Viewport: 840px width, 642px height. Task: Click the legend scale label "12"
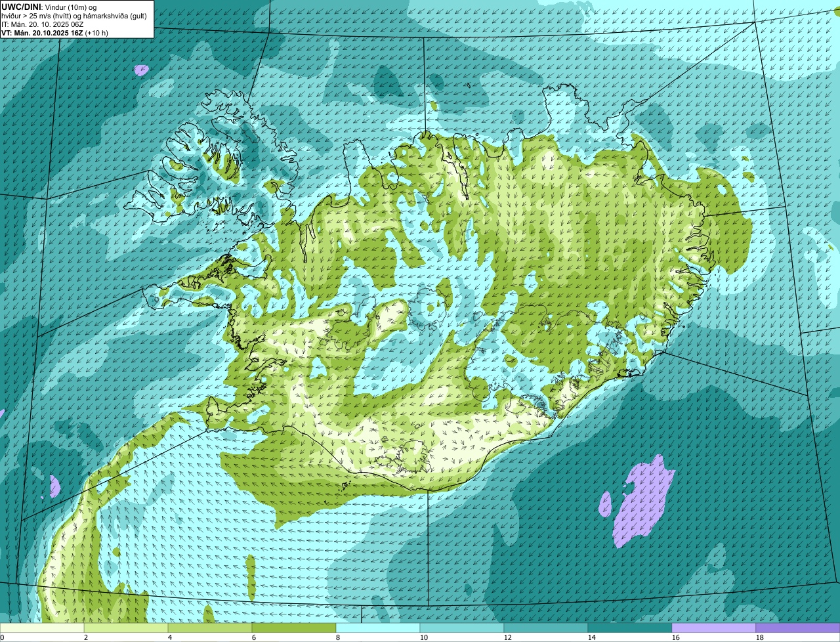pyautogui.click(x=508, y=637)
